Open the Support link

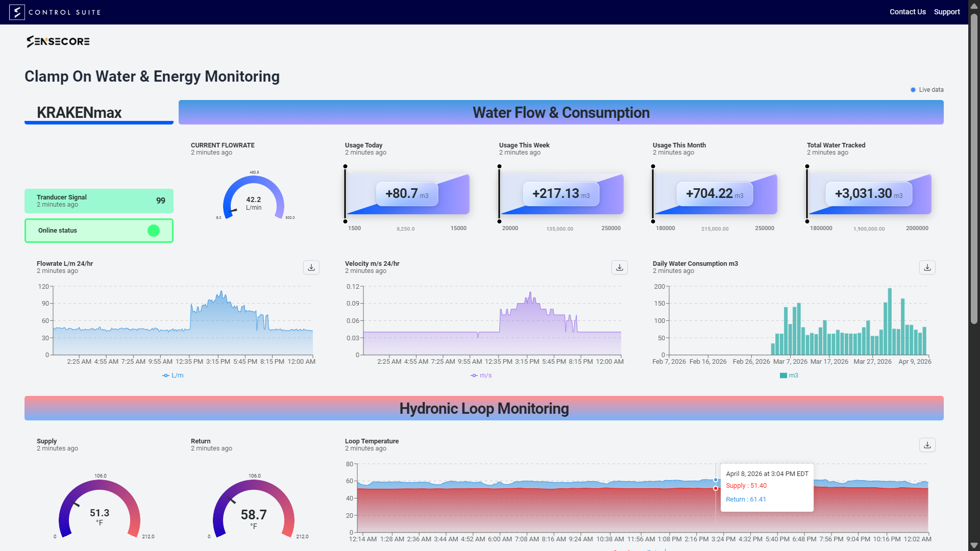[x=946, y=12]
